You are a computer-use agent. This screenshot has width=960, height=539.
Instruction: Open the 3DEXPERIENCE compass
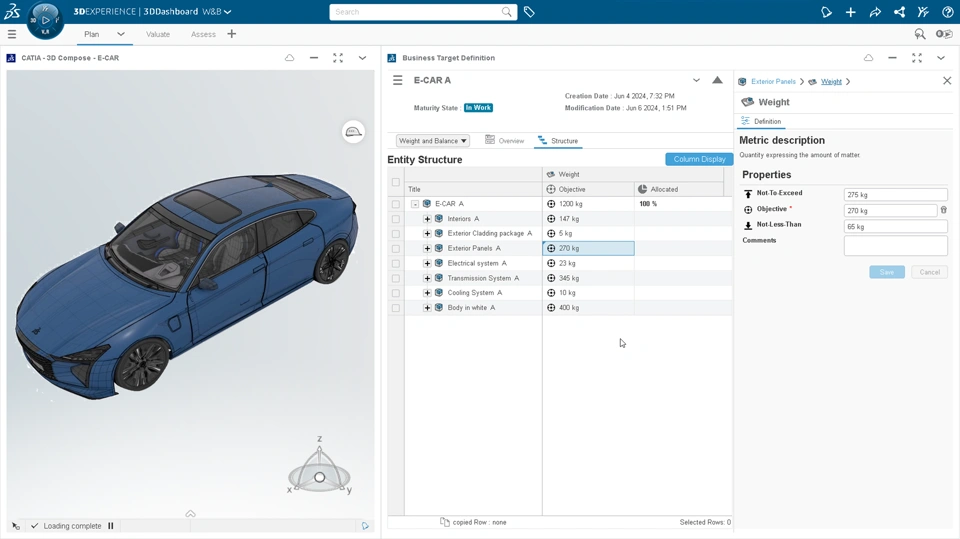tap(45, 20)
